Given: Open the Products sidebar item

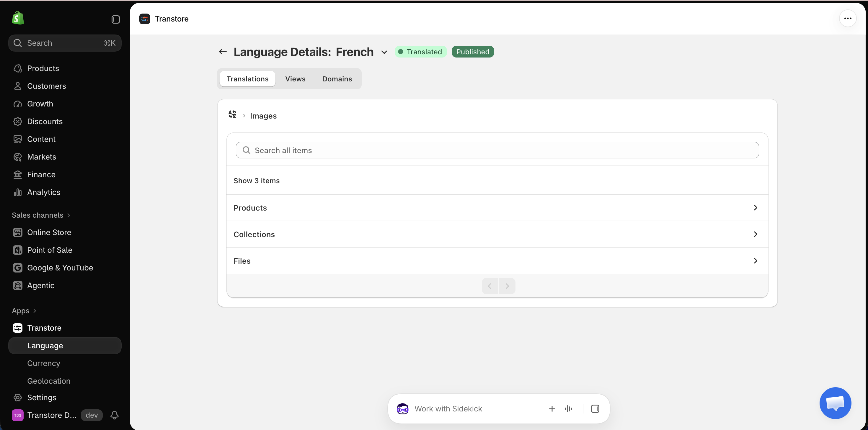Looking at the screenshot, I should [65, 68].
